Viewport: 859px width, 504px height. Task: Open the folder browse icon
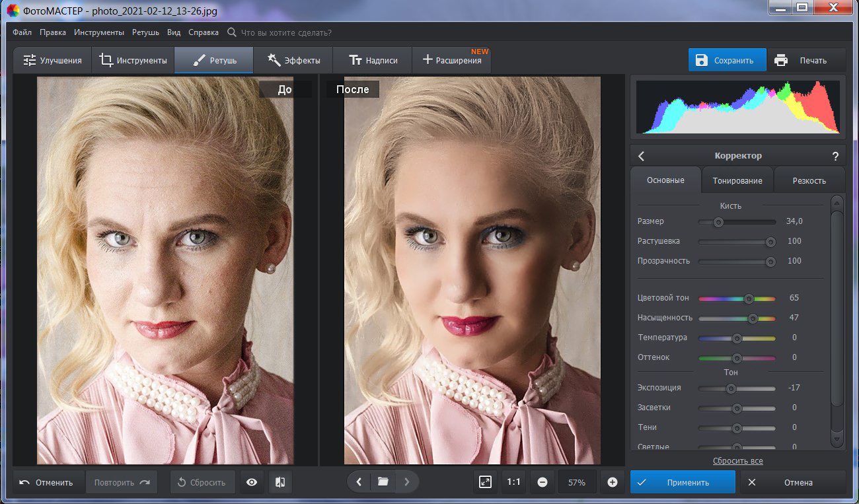tap(383, 482)
